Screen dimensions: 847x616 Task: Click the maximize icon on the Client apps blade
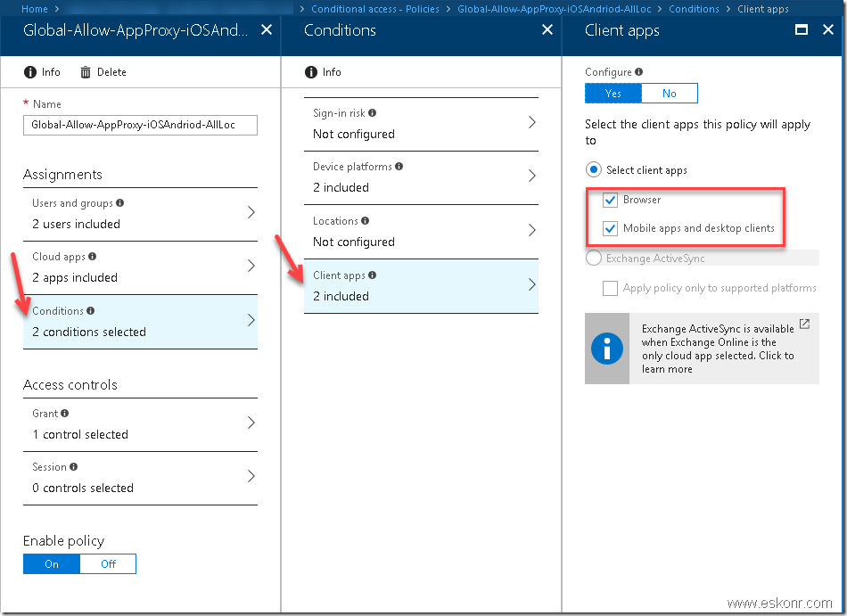(800, 29)
